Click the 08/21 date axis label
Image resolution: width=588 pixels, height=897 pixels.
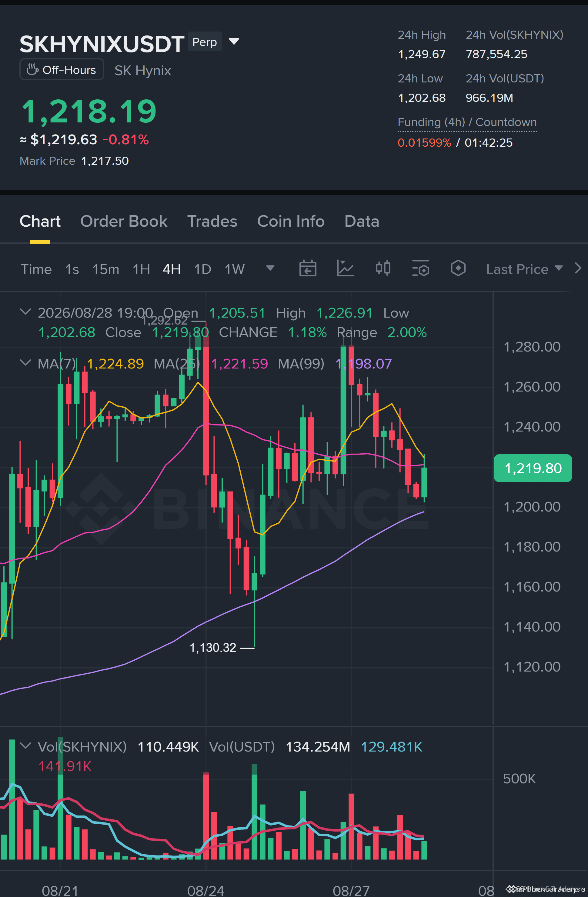click(60, 890)
